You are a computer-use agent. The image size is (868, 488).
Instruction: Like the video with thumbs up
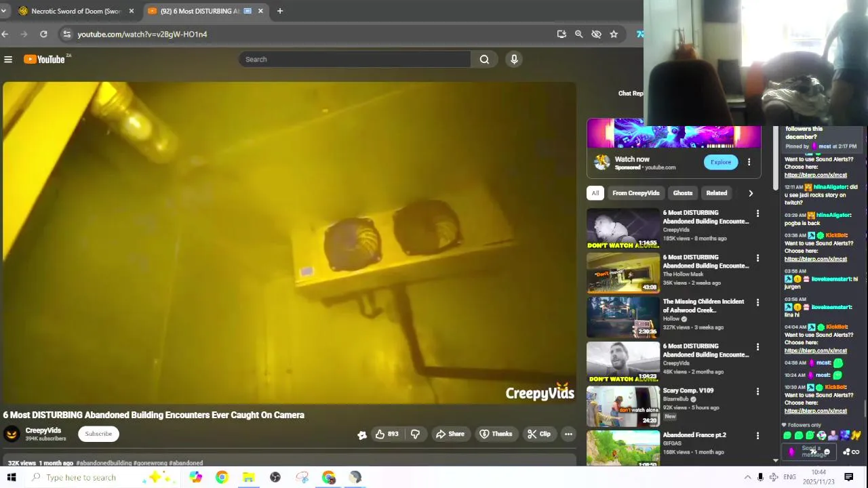(387, 434)
